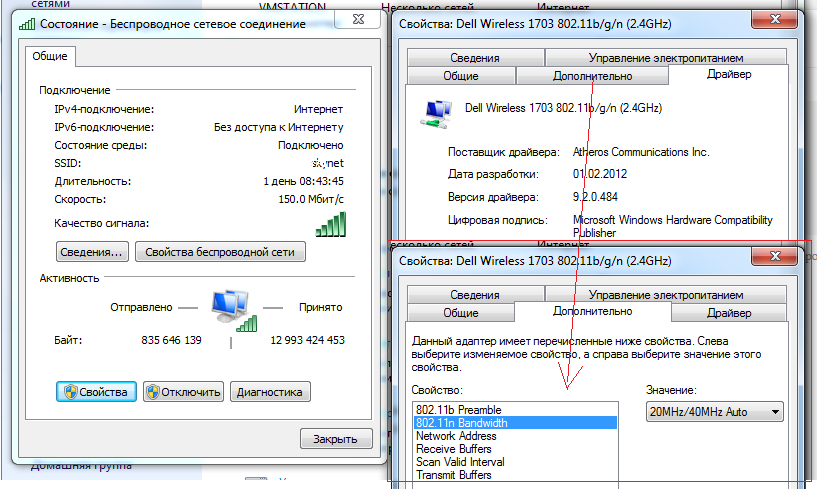Select 802.11b Preamble in property list

click(x=460, y=410)
